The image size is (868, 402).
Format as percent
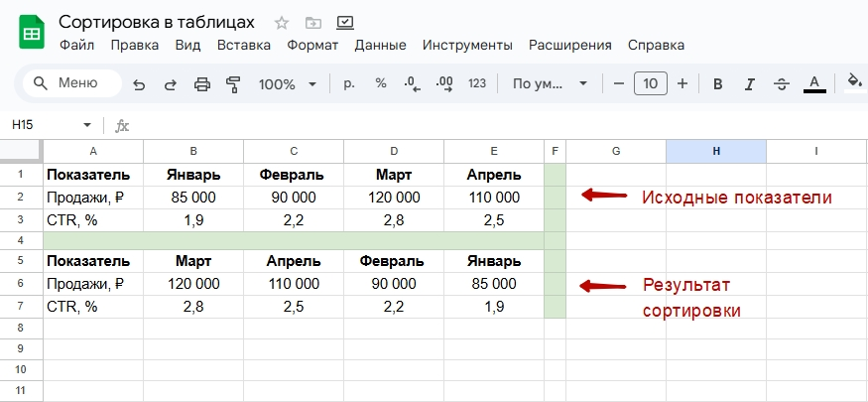coord(381,83)
